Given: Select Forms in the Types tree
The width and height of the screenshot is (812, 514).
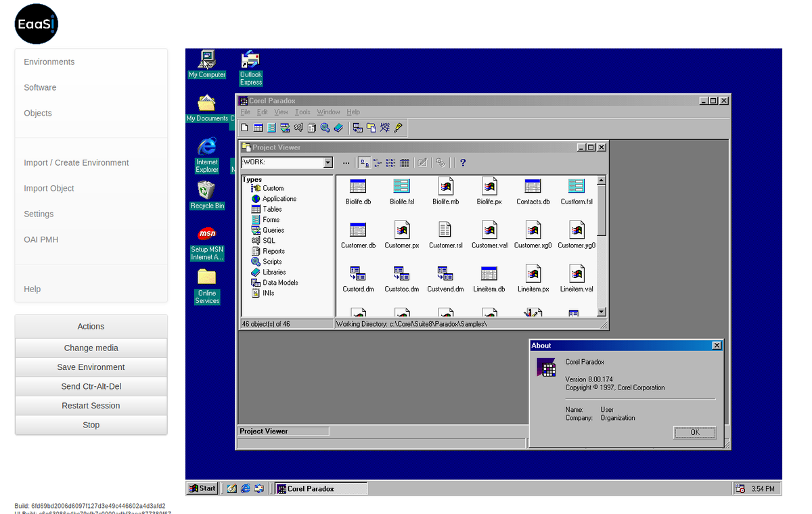Looking at the screenshot, I should 265,220.
